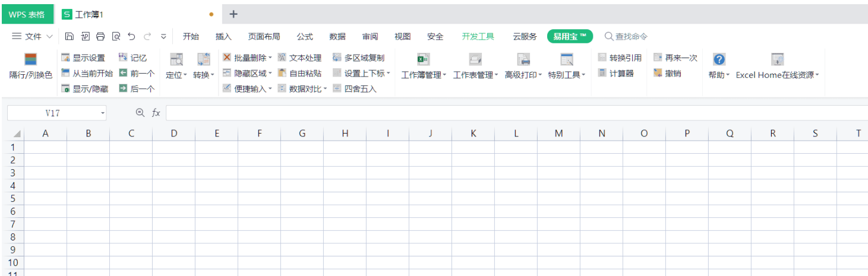Click the undo arrow in quick access
Screen dimensions: 868x276
(x=131, y=36)
